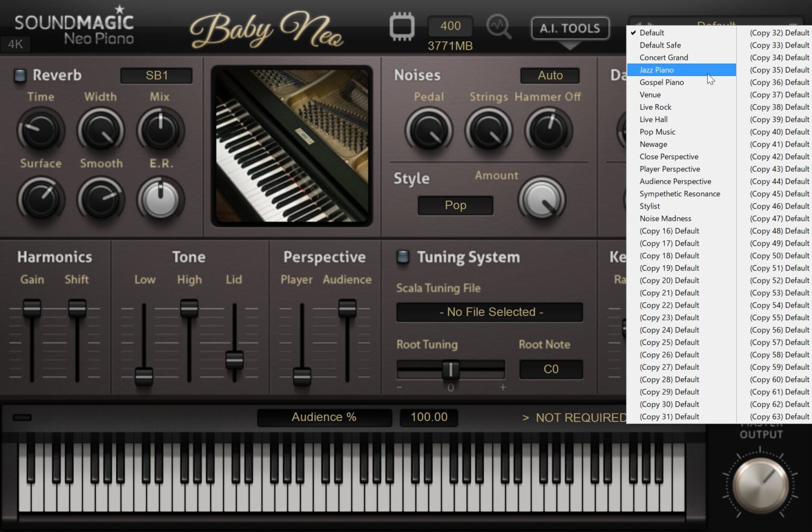Click the Root Tuning slider handle
The height and width of the screenshot is (532, 812).
click(450, 369)
